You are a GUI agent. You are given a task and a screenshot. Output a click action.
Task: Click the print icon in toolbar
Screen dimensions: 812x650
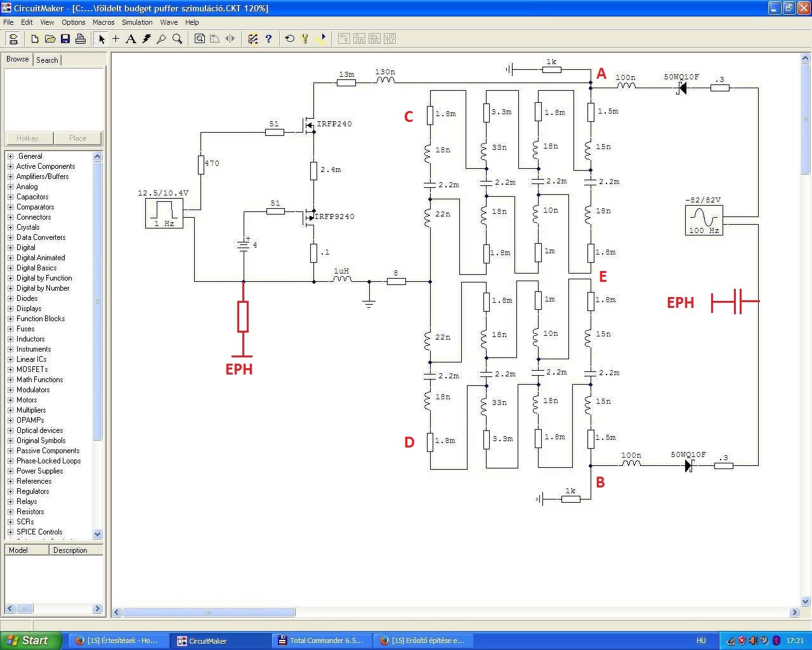coord(81,39)
